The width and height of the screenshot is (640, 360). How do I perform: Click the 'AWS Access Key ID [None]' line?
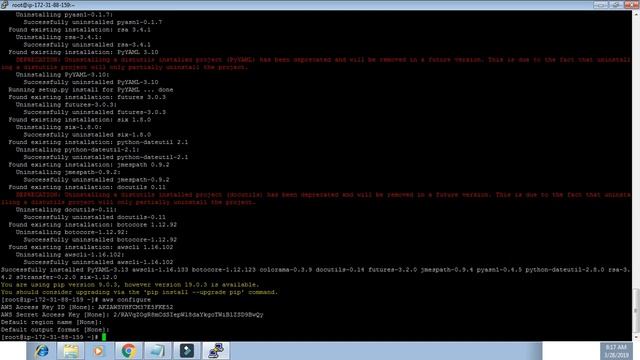pyautogui.click(x=87, y=307)
